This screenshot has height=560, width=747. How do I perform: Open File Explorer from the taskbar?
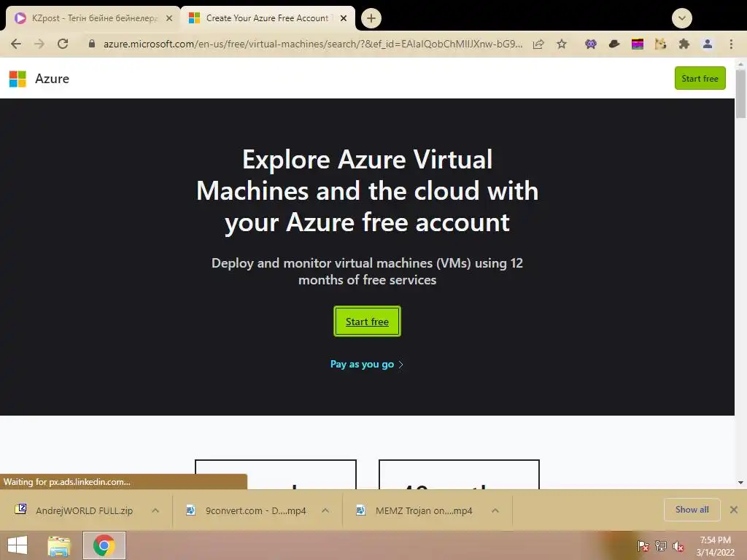tap(59, 545)
